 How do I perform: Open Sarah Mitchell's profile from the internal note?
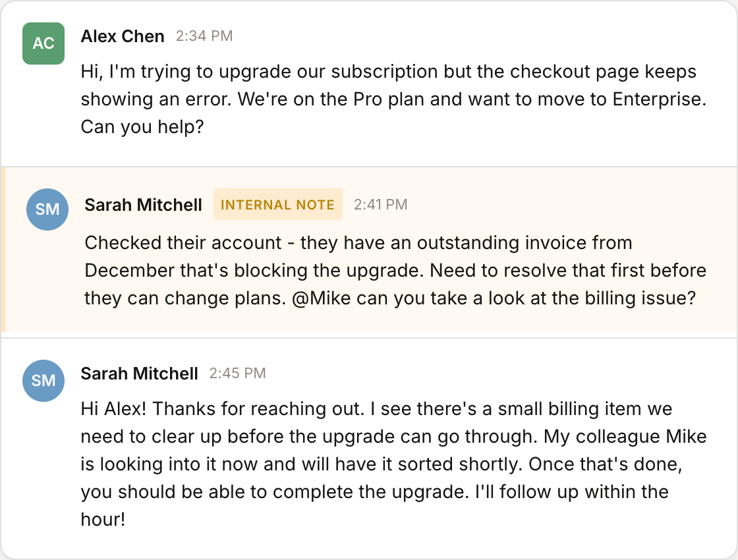pos(143,205)
